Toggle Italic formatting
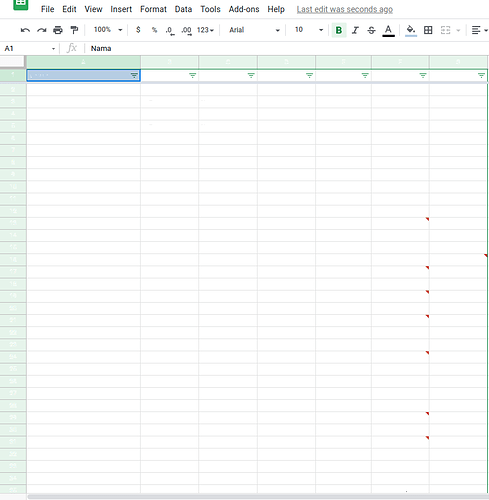Image resolution: width=489 pixels, height=500 pixels. click(x=355, y=30)
